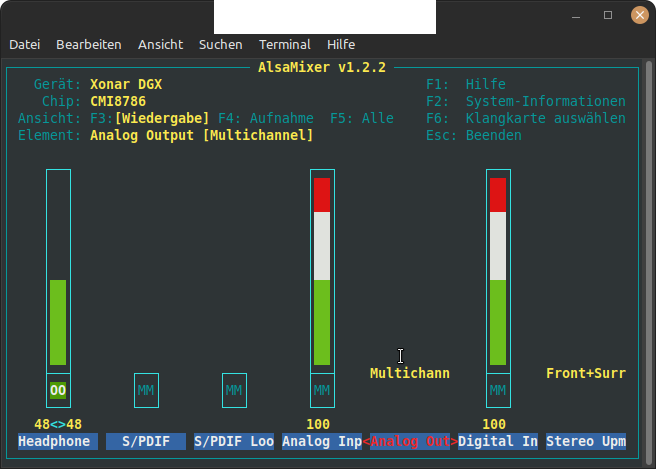Click the Headphone level 48<>48
656x469 pixels.
point(58,424)
